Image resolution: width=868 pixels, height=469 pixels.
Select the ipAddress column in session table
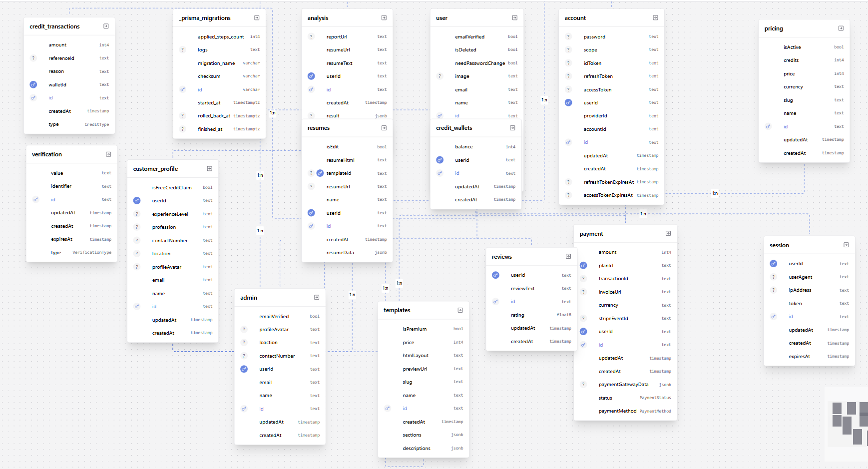coord(809,290)
